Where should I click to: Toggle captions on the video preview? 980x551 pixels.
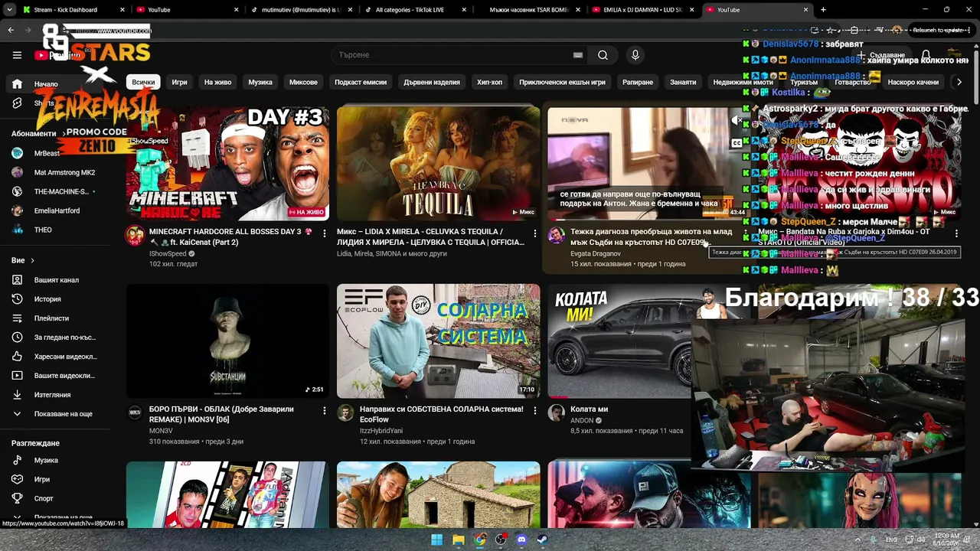pos(737,143)
